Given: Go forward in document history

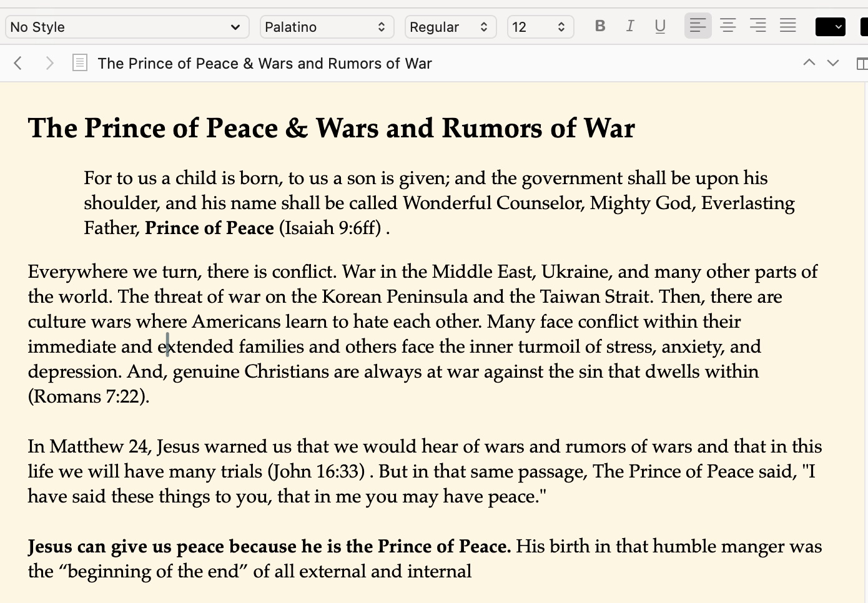Looking at the screenshot, I should tap(49, 63).
